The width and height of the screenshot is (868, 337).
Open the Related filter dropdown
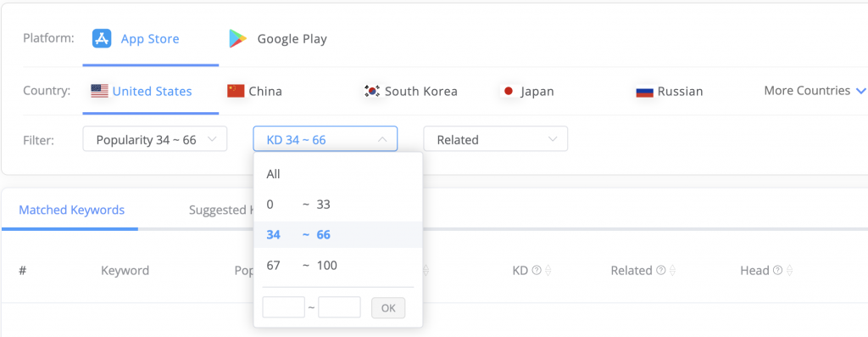coord(495,139)
